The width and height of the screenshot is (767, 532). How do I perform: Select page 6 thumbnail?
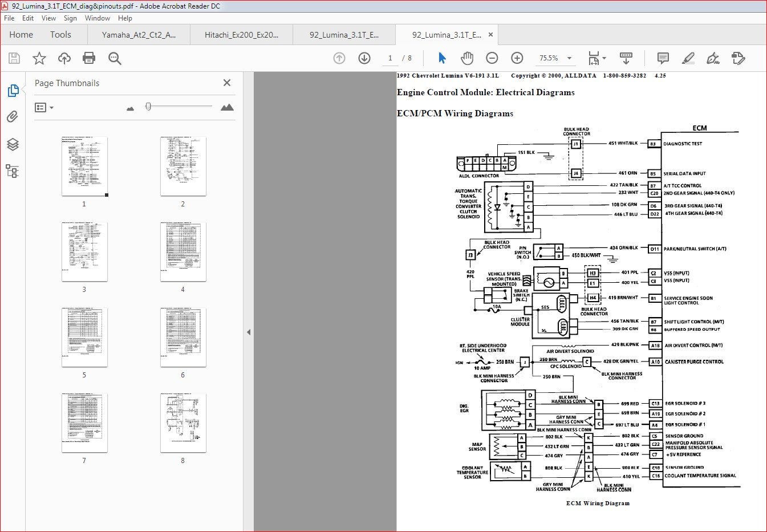pyautogui.click(x=183, y=338)
